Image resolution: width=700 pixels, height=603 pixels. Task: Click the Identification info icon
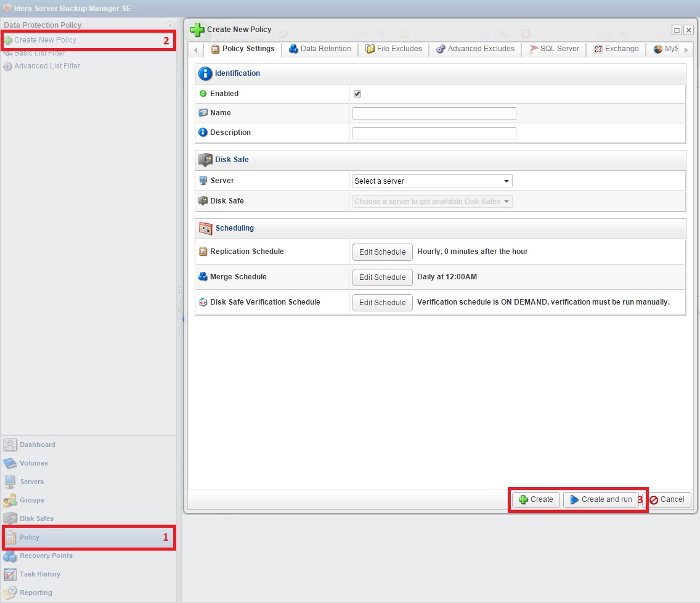point(205,73)
